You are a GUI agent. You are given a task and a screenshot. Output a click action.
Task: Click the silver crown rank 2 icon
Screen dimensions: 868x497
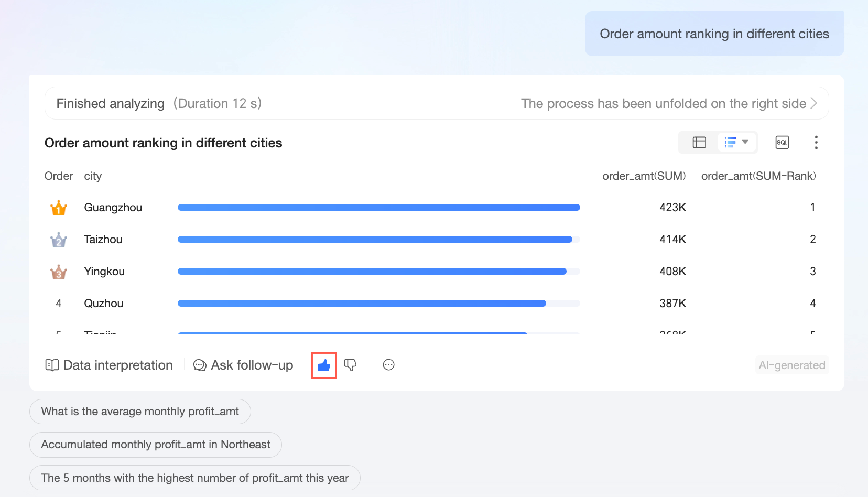click(x=59, y=240)
